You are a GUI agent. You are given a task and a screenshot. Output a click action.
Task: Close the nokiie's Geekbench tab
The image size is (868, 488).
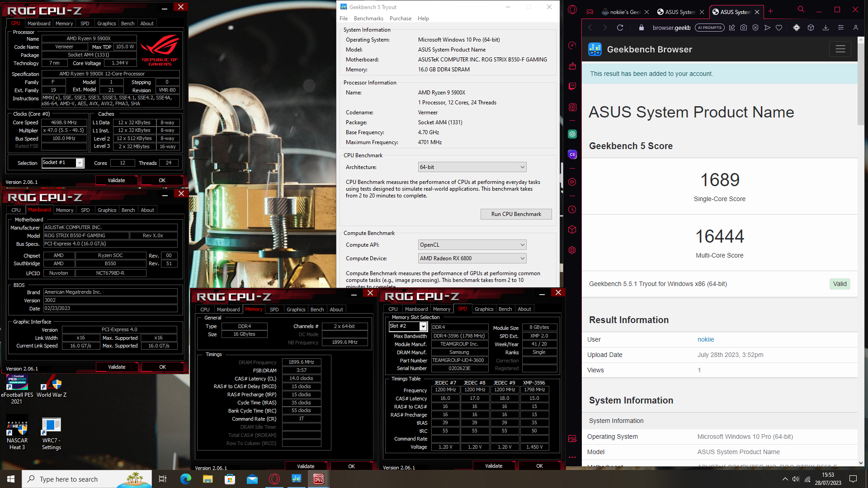(646, 12)
